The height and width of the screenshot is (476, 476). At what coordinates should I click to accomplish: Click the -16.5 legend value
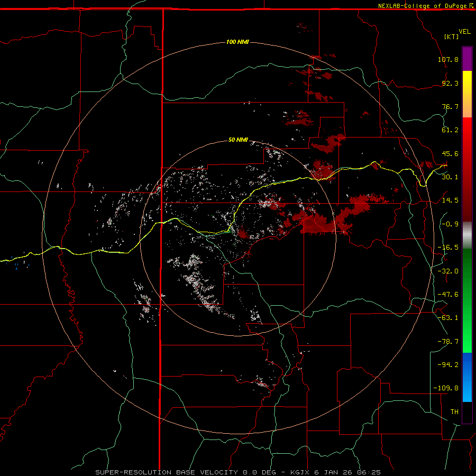448,248
